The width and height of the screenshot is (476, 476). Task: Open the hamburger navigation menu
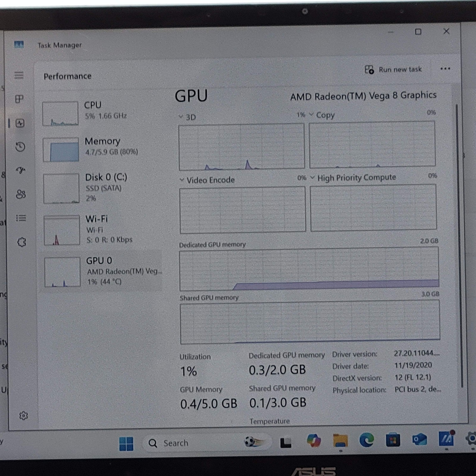click(x=19, y=75)
